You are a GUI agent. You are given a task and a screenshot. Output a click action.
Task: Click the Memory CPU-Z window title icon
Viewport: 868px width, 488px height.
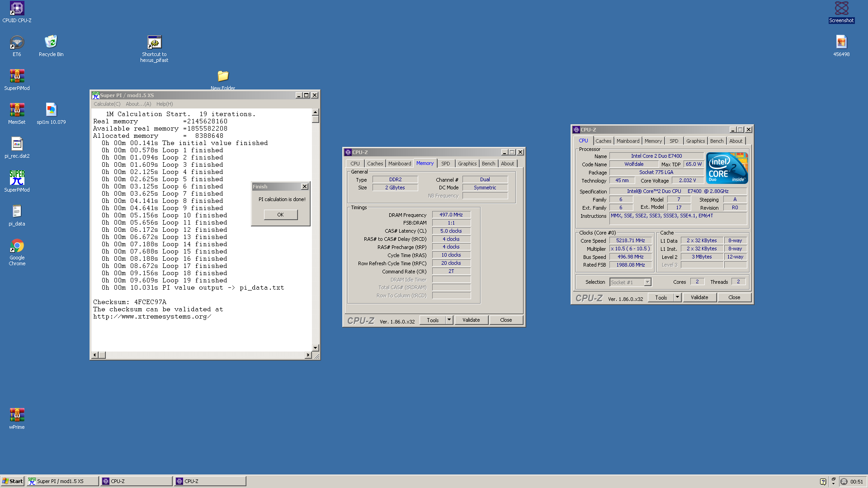click(348, 152)
